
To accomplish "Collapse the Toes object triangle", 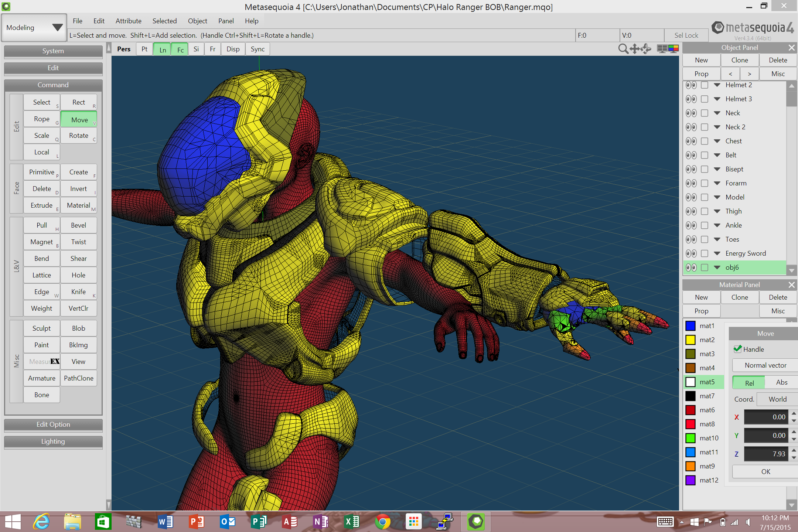I will [717, 239].
